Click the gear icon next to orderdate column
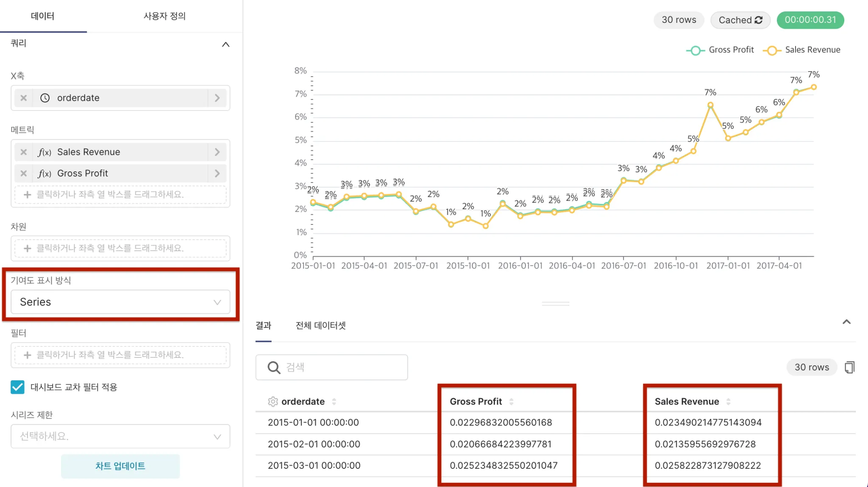Image resolution: width=868 pixels, height=487 pixels. click(x=273, y=401)
